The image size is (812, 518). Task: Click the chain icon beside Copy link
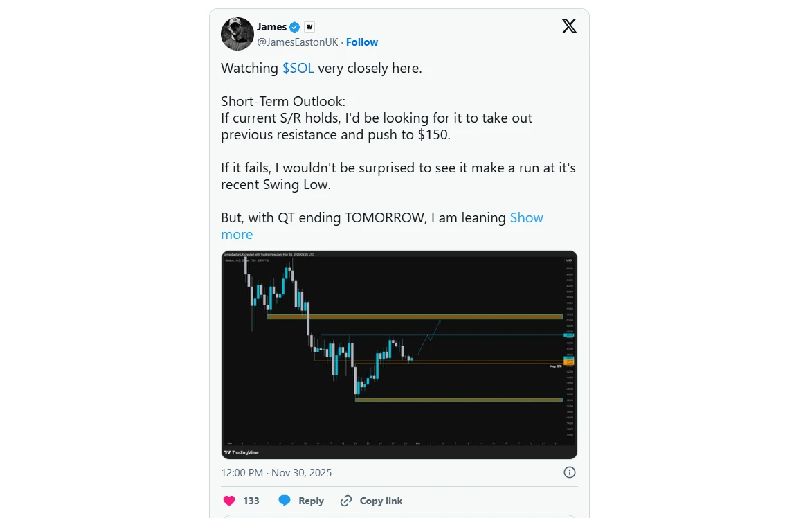(346, 501)
